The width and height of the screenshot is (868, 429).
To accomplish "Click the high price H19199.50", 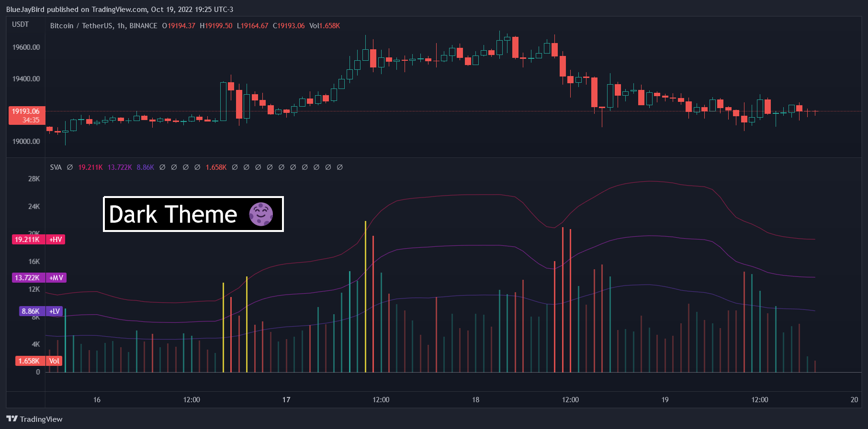I will coord(216,26).
